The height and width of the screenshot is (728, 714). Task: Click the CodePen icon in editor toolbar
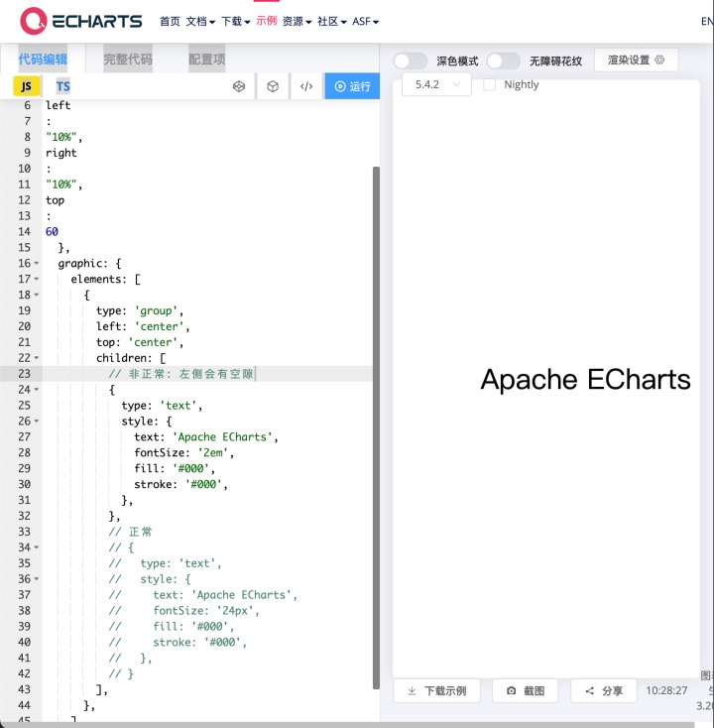point(239,86)
